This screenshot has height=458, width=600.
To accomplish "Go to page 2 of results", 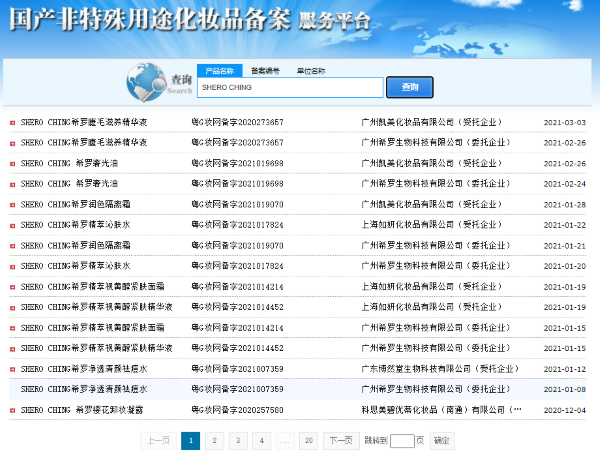I will coord(213,440).
